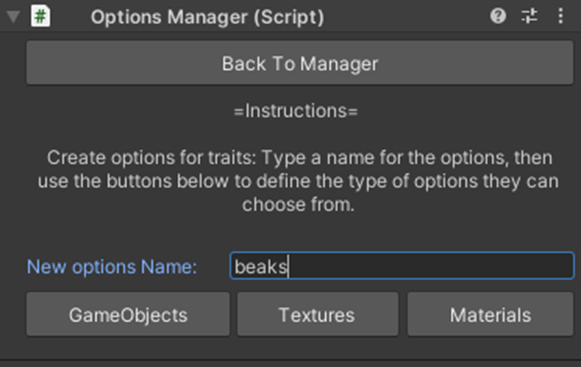This screenshot has height=367, width=581.
Task: Click the =Instructions= heading label
Action: pyautogui.click(x=296, y=111)
